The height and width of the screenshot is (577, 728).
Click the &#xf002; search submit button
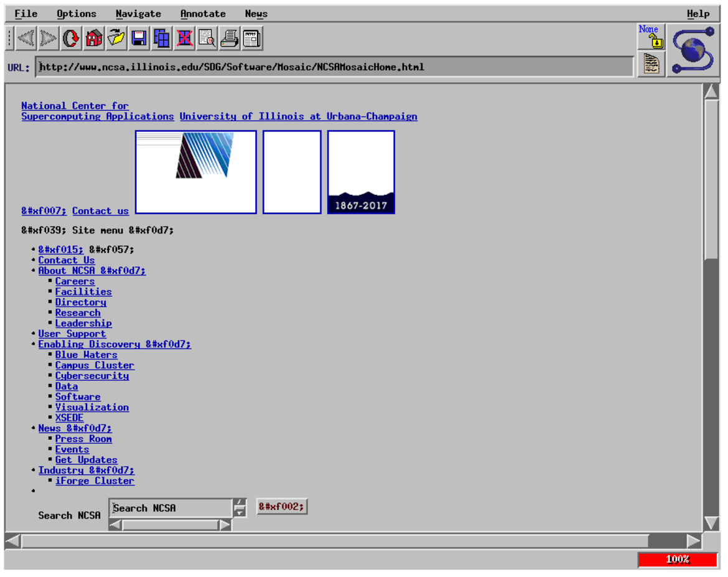pyautogui.click(x=282, y=507)
